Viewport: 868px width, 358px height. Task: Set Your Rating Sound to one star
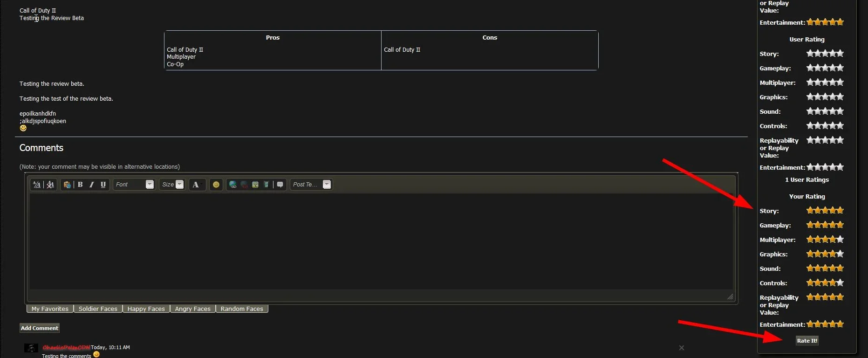[x=810, y=268]
